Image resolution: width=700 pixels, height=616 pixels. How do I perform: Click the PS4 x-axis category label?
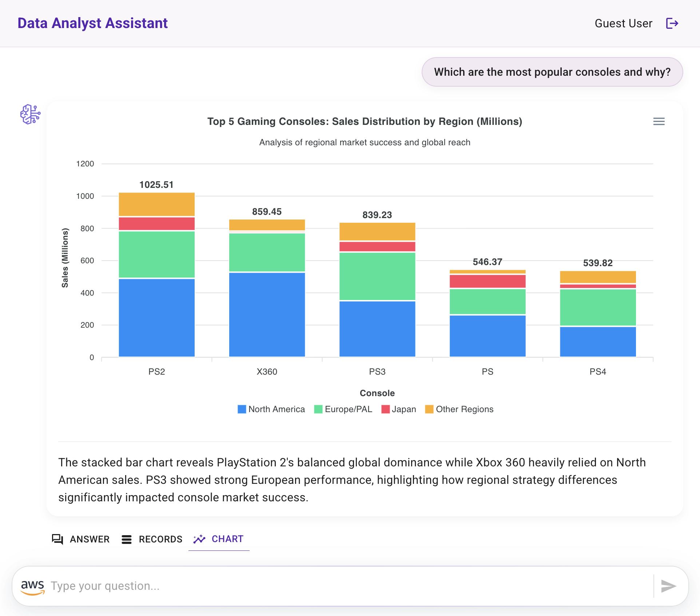[598, 372]
